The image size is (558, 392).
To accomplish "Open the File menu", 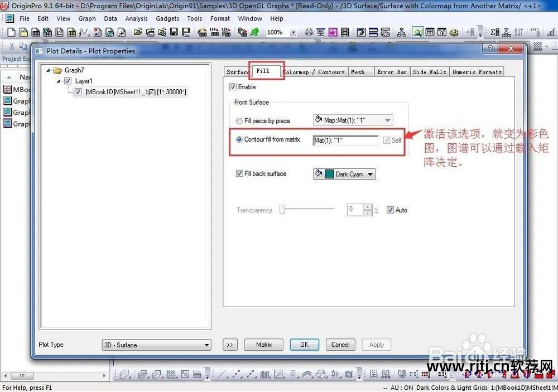I will pos(25,18).
